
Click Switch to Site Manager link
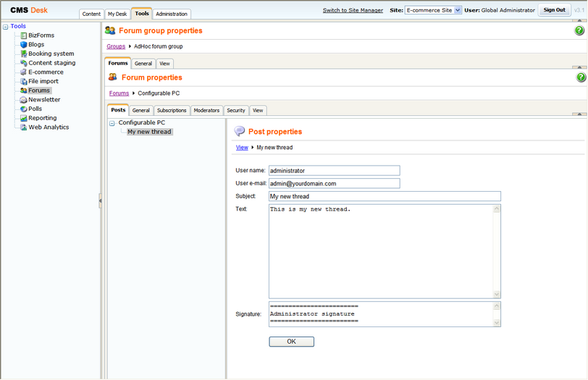[353, 10]
